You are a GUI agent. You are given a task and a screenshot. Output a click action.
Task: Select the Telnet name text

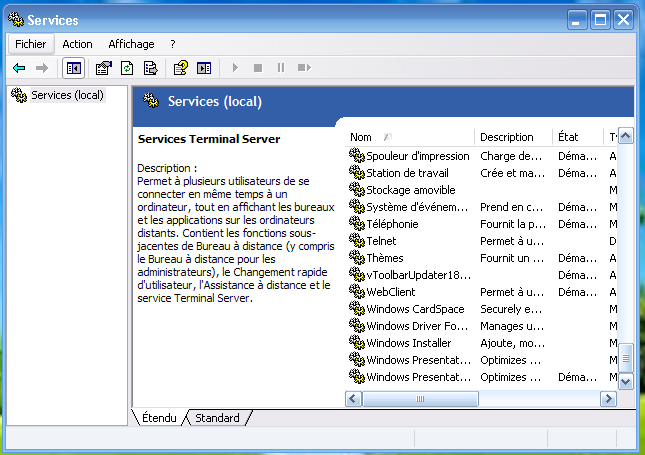(381, 241)
